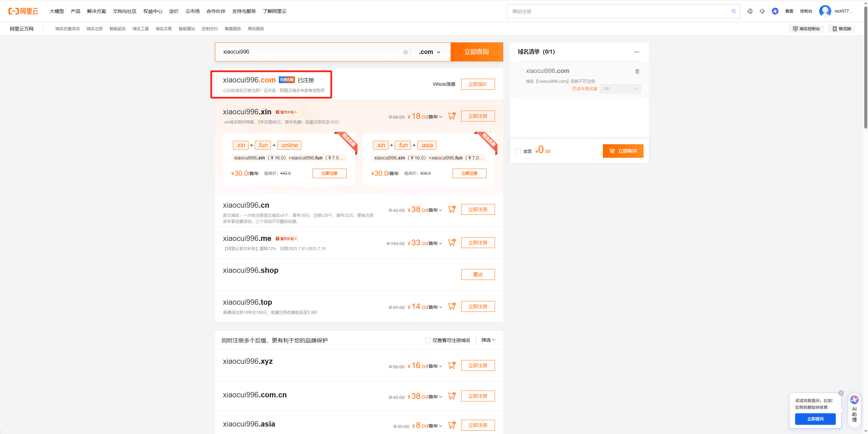Open Whois信息 for xiaocui996.com
This screenshot has height=434, width=868.
[x=444, y=84]
